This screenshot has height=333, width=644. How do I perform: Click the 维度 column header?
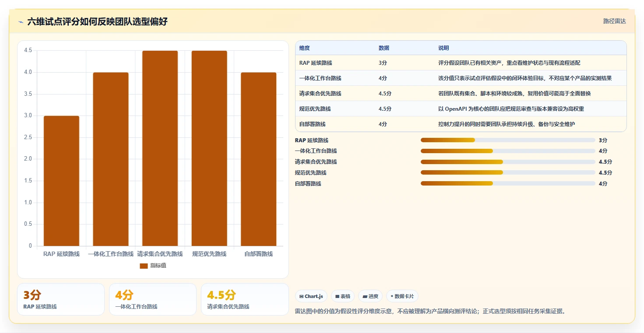click(x=305, y=48)
